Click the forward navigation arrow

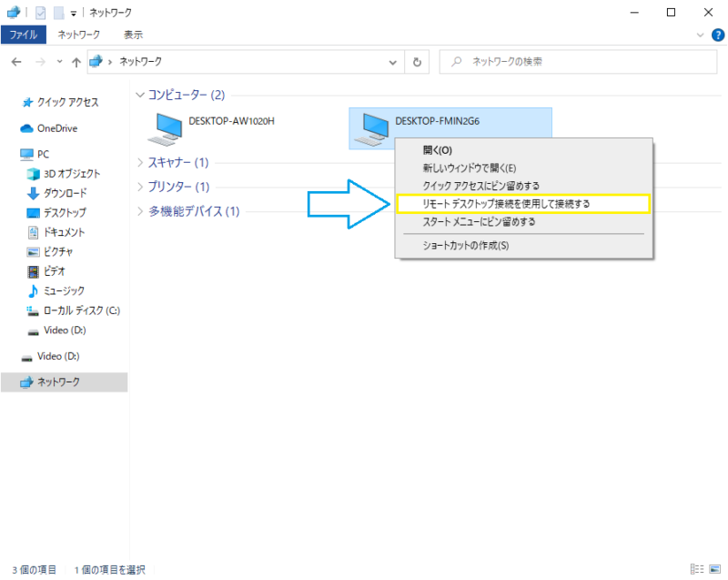coord(41,62)
